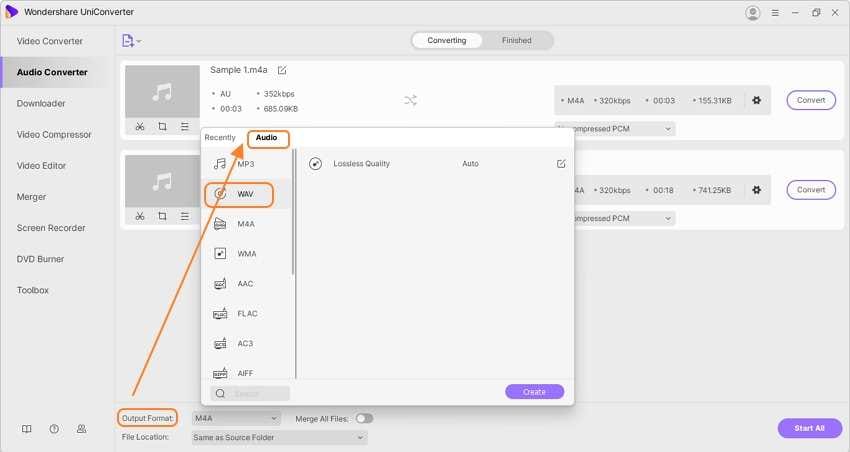Viewport: 850px width, 452px height.
Task: Click the crop icon under first file
Action: 162,127
